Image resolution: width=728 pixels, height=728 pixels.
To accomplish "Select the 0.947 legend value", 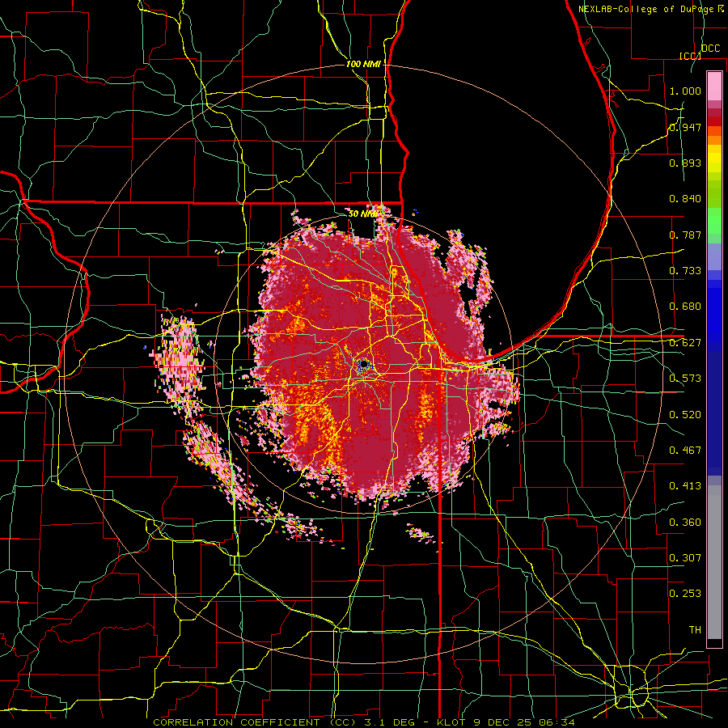I will [685, 127].
